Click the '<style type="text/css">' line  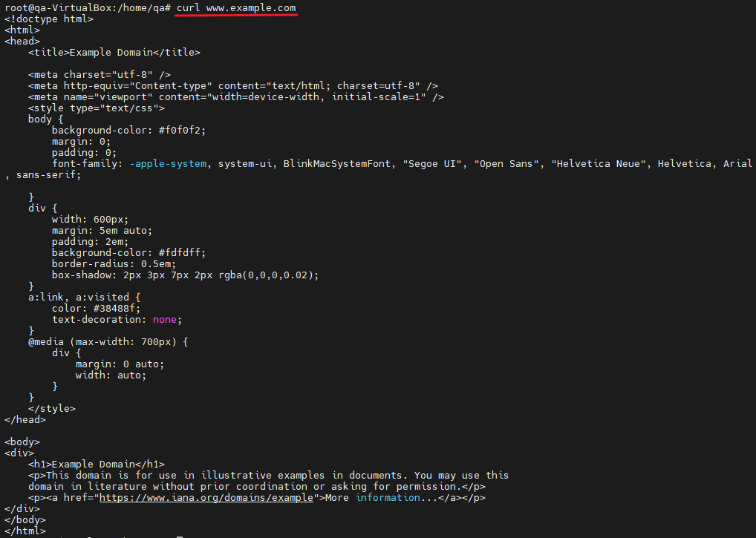coord(97,108)
